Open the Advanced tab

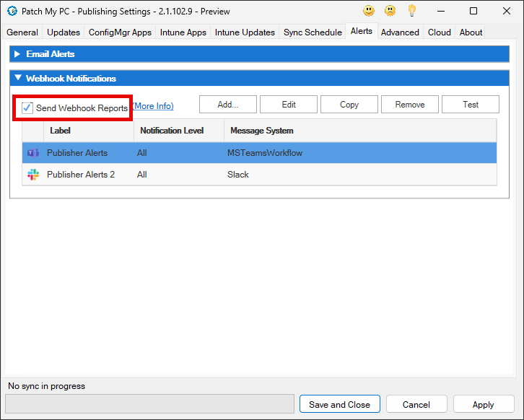(400, 32)
